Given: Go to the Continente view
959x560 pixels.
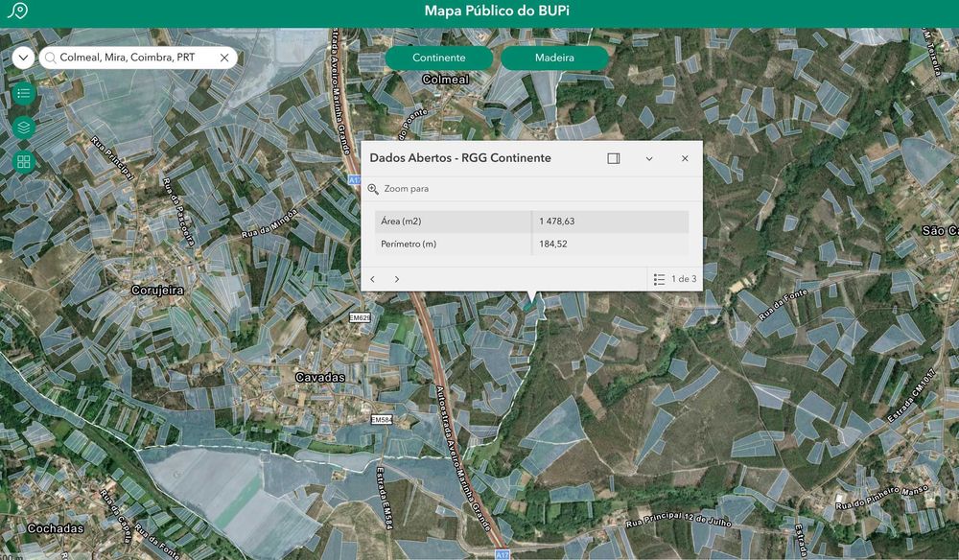Looking at the screenshot, I should coord(438,58).
